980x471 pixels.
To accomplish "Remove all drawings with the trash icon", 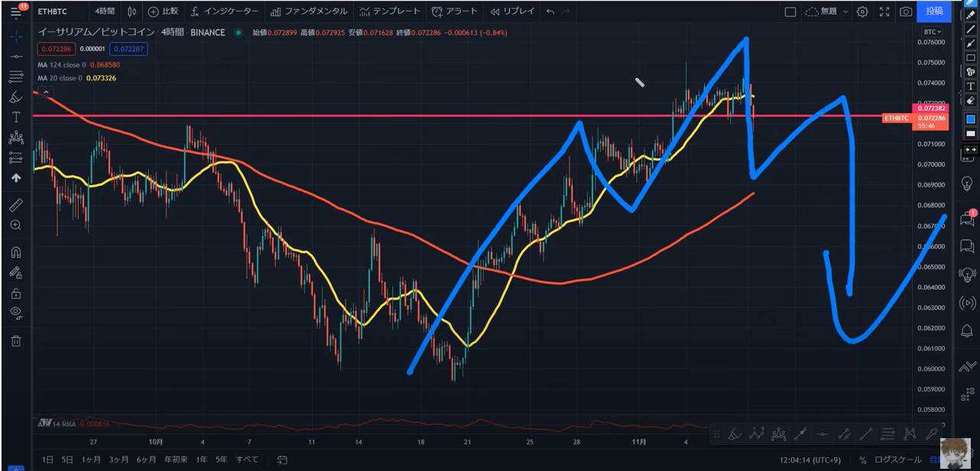I will click(15, 341).
